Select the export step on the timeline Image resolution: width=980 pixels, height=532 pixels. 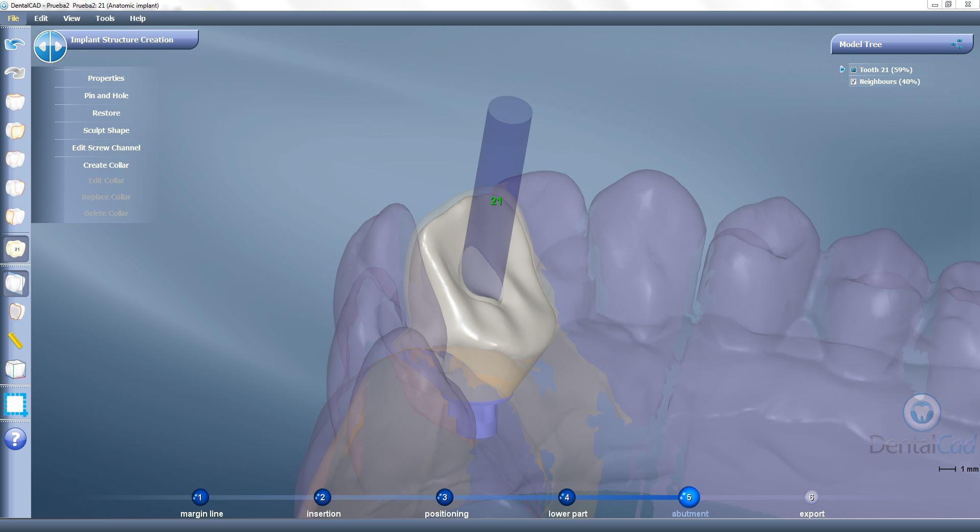tap(811, 497)
